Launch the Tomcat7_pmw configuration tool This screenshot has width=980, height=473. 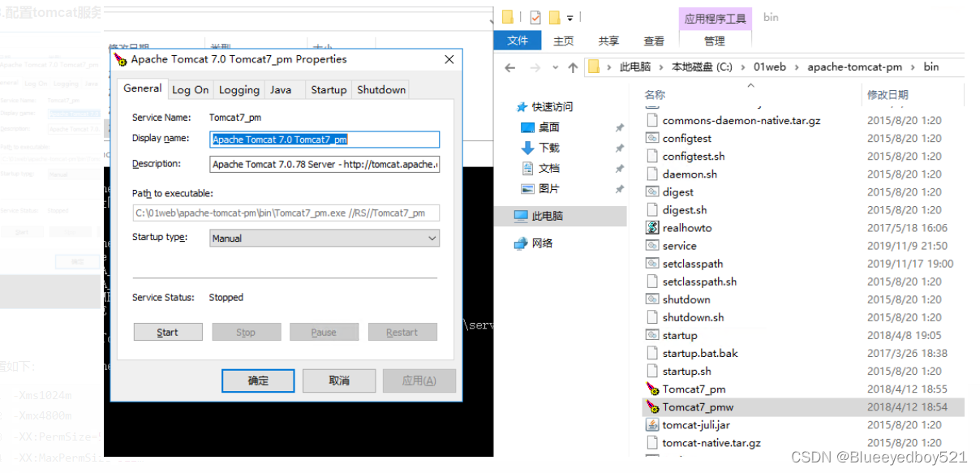tap(696, 406)
